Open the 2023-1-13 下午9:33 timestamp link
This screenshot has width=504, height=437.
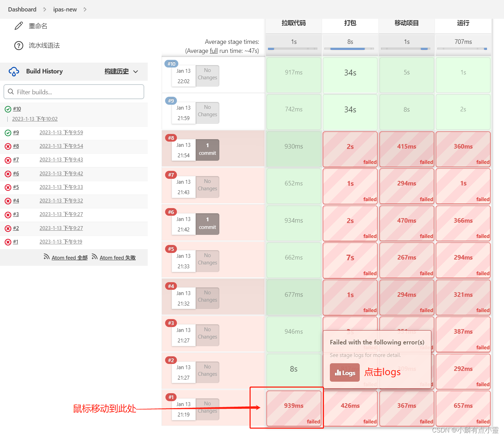click(x=61, y=187)
